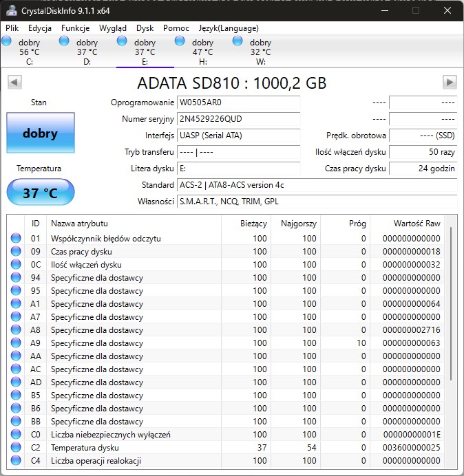The height and width of the screenshot is (476, 464).
Task: Go to next disk with right arrow
Action: 450,83
